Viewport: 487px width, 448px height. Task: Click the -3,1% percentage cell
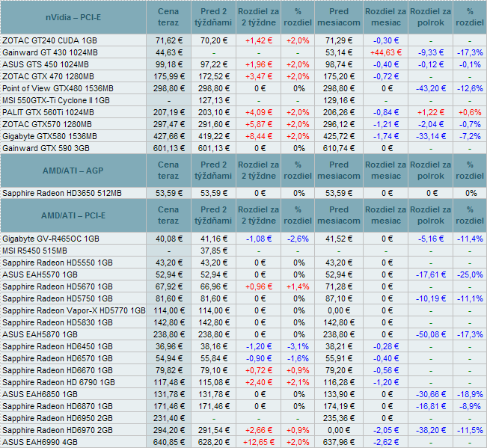[298, 346]
